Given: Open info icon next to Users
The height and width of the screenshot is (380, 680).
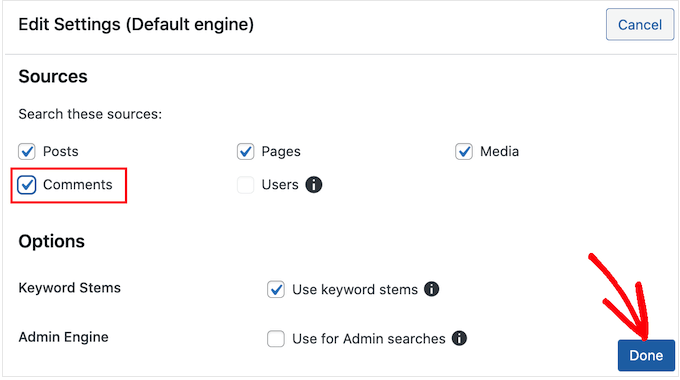Looking at the screenshot, I should [x=314, y=185].
